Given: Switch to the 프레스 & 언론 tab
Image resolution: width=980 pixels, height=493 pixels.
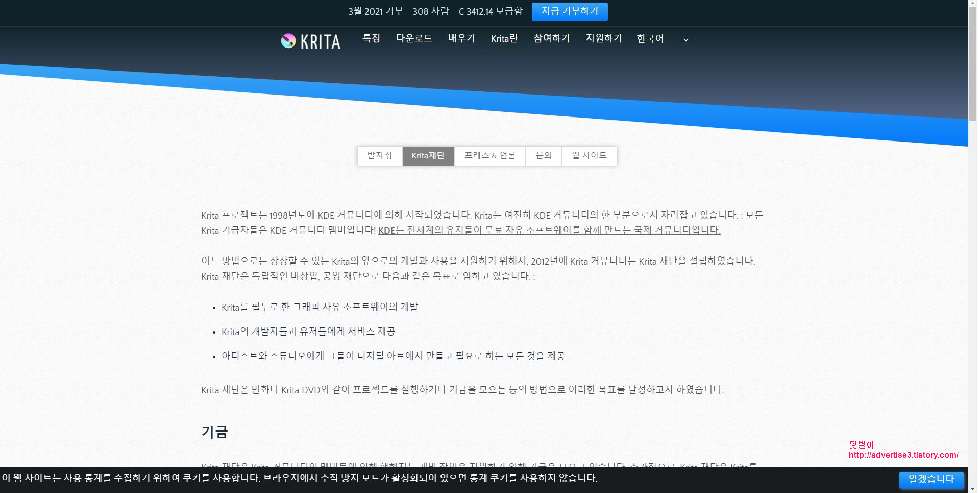Looking at the screenshot, I should pyautogui.click(x=490, y=156).
